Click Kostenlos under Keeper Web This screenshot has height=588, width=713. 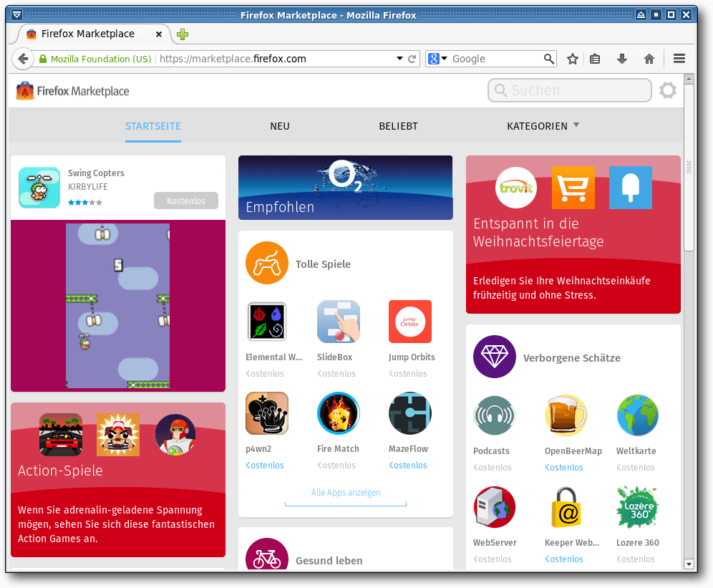click(564, 559)
